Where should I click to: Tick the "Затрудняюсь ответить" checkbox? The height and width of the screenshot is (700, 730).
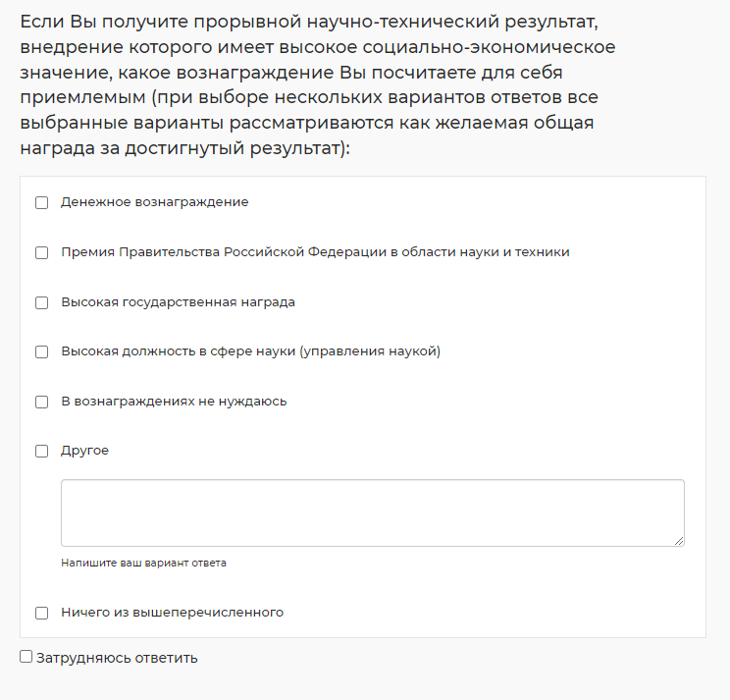coord(26,657)
